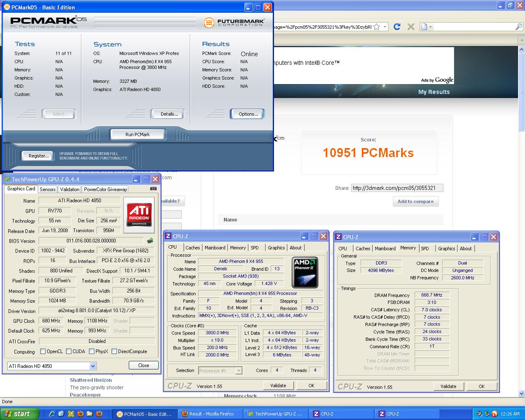The image size is (525, 420).
Task: Open Caches tab in the CPU-Z processor window
Action: [x=192, y=248]
